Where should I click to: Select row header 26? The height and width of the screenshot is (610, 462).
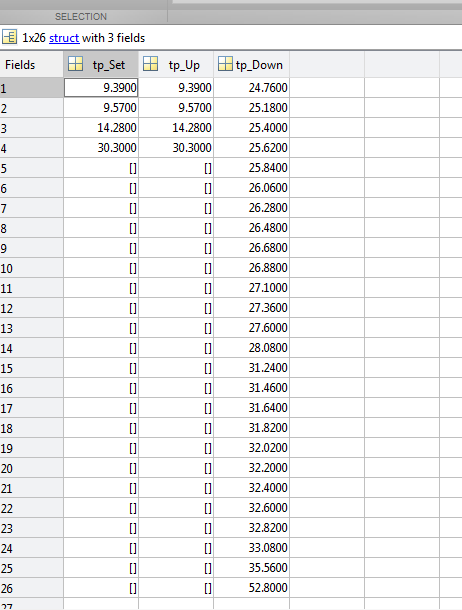tap(32, 588)
